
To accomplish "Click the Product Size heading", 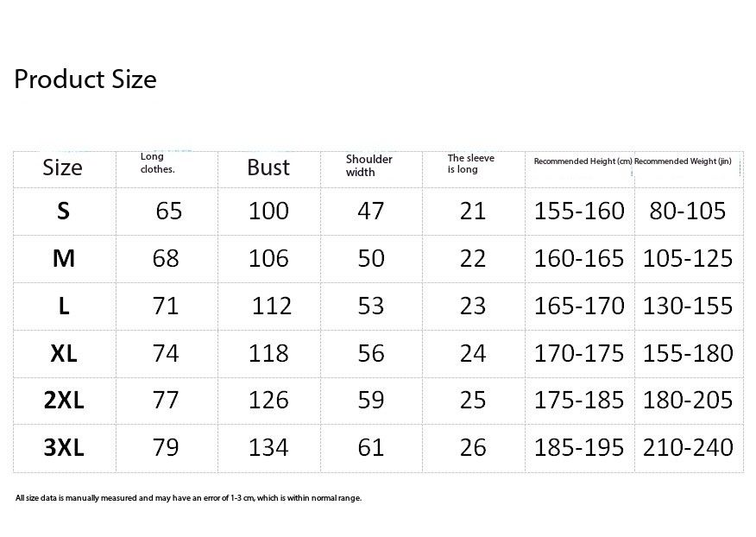I will (x=85, y=79).
